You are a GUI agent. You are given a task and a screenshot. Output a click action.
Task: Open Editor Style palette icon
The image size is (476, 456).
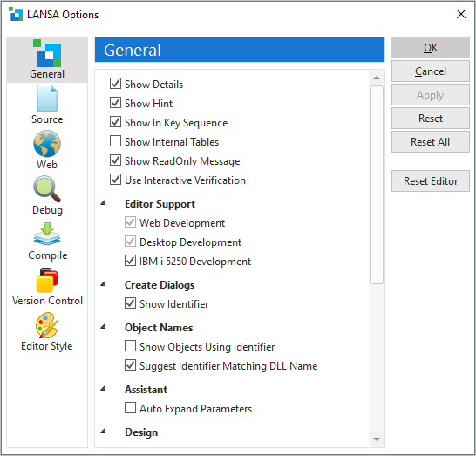(47, 325)
